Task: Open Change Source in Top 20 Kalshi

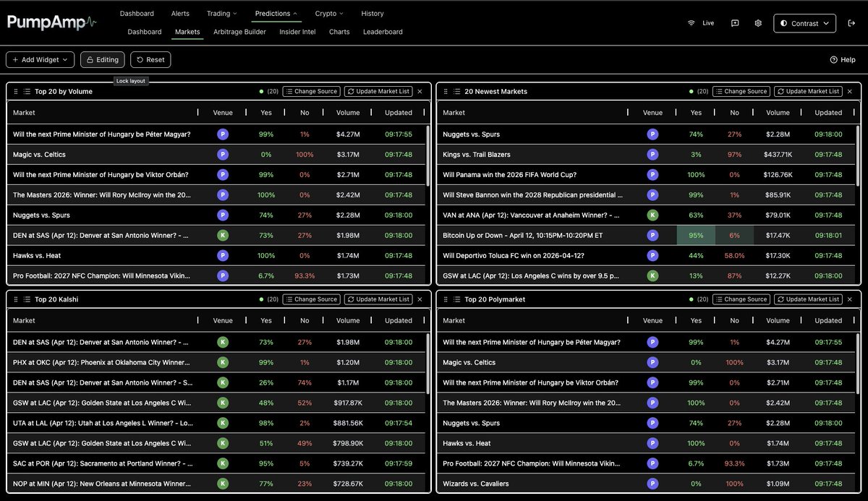Action: pos(311,299)
